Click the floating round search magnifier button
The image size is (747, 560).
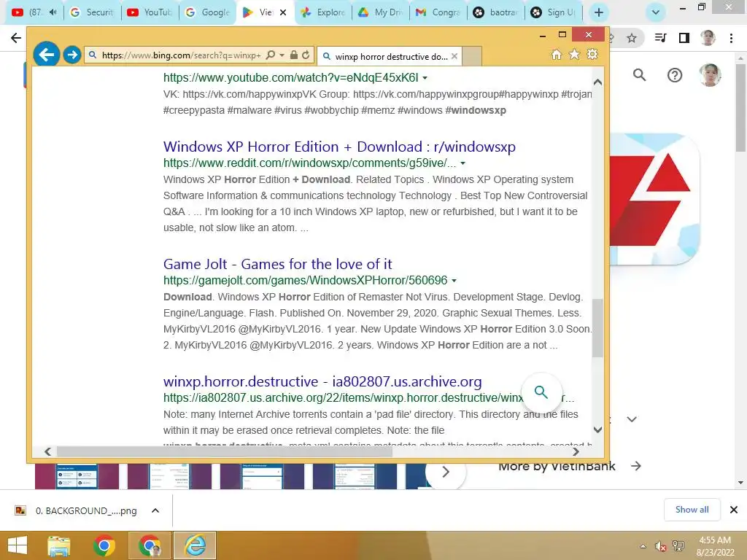pyautogui.click(x=541, y=392)
